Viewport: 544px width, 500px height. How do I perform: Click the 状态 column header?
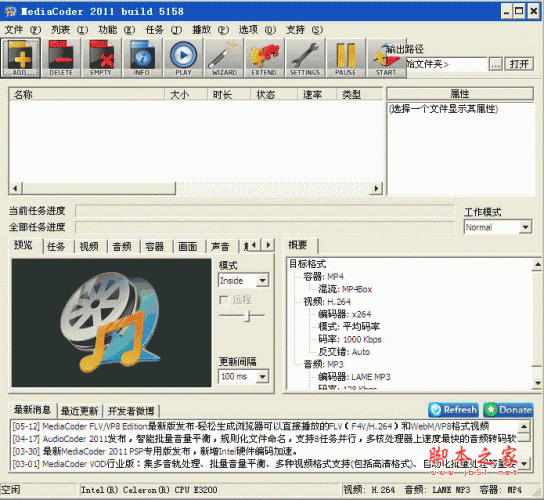[274, 94]
